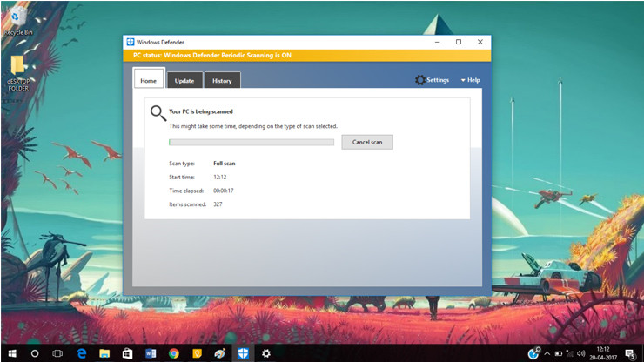Open Microsoft Store from the taskbar

pyautogui.click(x=127, y=353)
